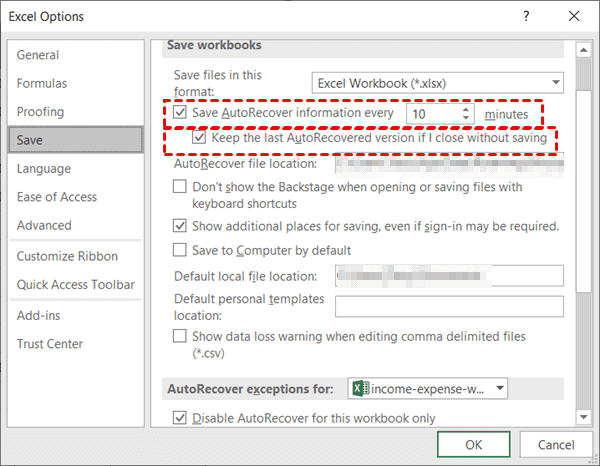The height and width of the screenshot is (466, 600).
Task: Toggle Show additional places for saving
Action: 180,226
